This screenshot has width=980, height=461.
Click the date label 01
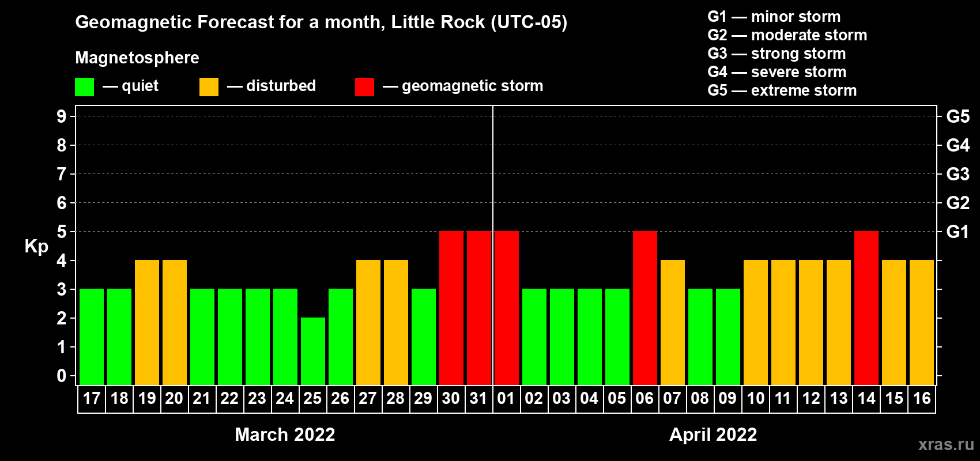click(x=506, y=398)
